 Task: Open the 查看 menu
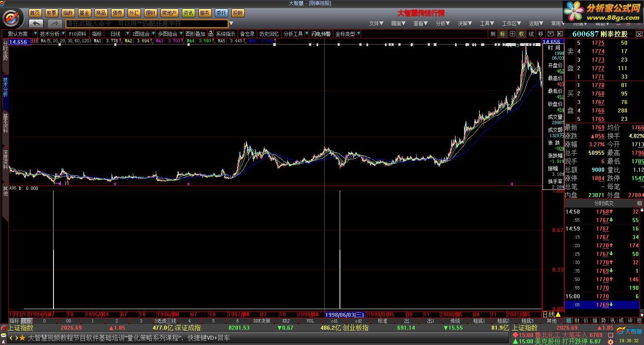click(x=421, y=23)
